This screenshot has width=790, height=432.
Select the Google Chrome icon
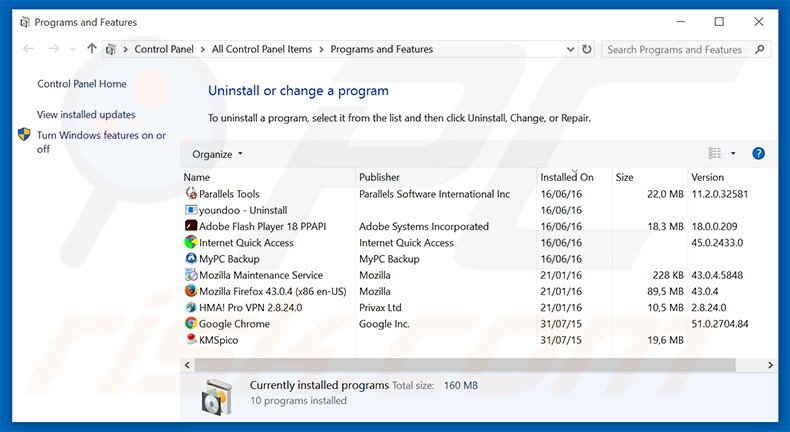(x=191, y=323)
